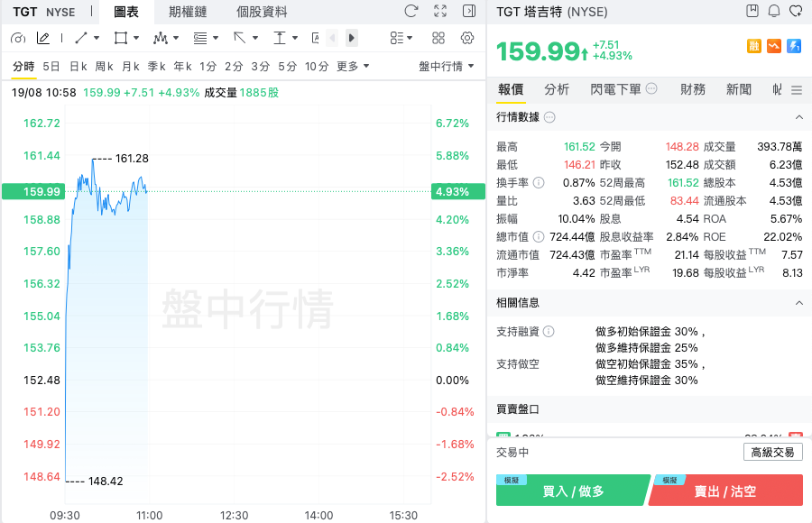Open chart settings gear
812x523 pixels.
click(x=467, y=38)
